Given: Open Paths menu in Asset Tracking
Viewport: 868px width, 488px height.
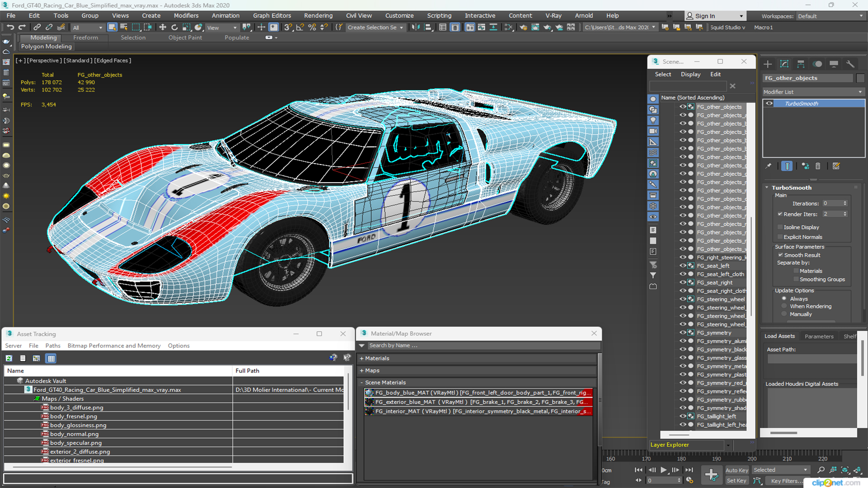Looking at the screenshot, I should [52, 346].
